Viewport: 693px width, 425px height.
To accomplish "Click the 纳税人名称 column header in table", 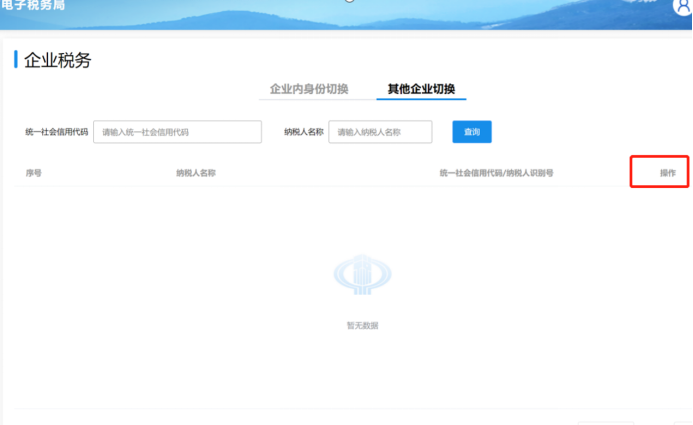I will coord(196,173).
